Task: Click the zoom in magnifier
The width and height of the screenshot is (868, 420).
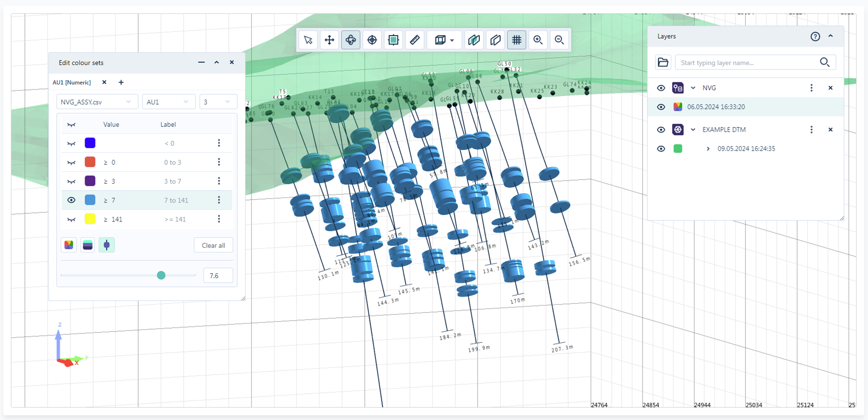Action: point(538,40)
